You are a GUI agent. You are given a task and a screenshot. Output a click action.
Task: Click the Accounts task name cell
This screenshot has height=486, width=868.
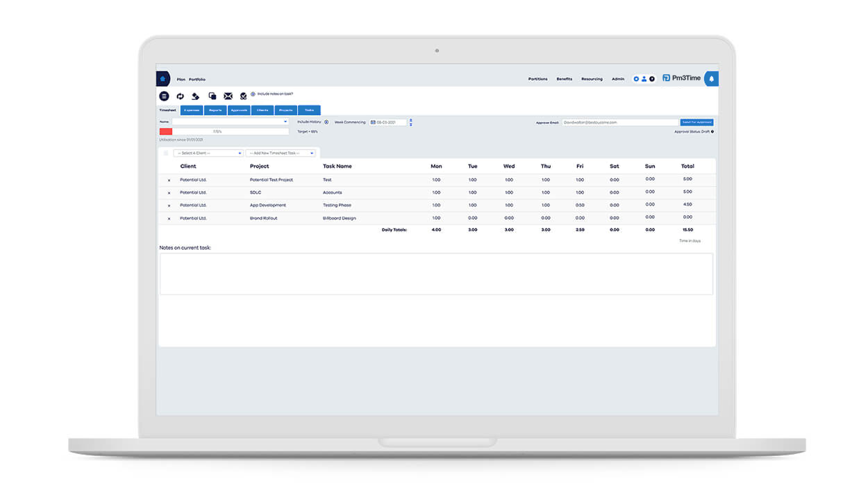coord(333,192)
